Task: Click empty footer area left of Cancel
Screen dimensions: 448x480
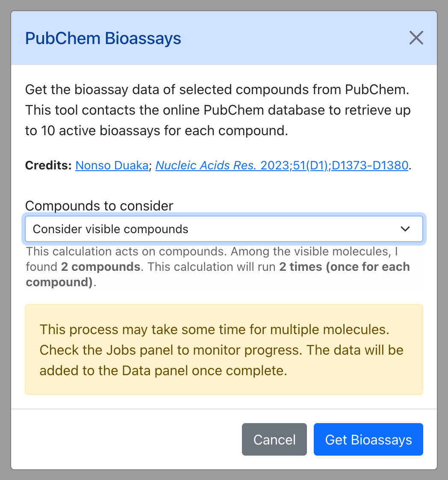Action: [126, 439]
